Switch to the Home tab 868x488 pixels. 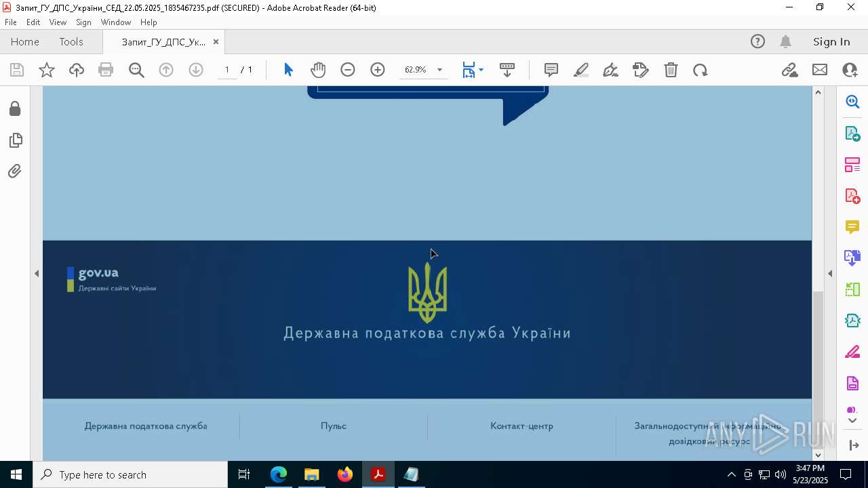25,41
